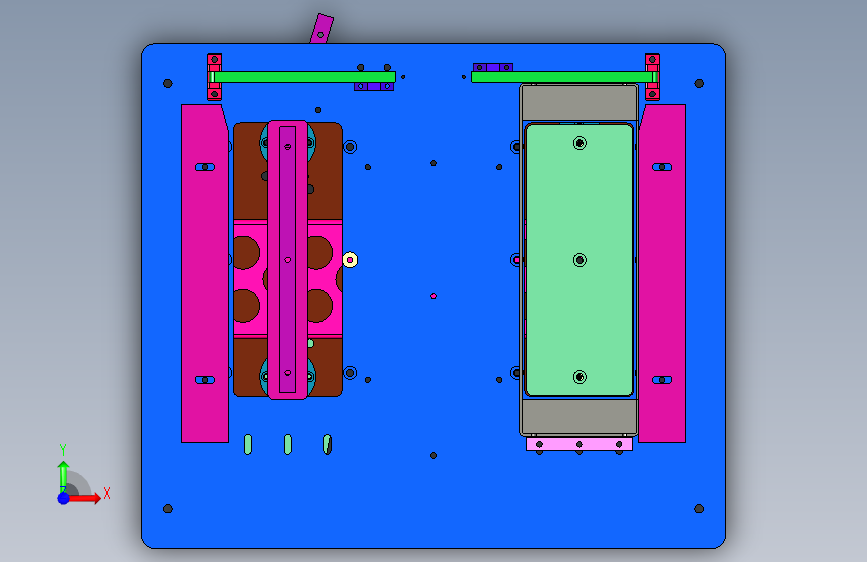Select the top-right red hinge bracket
867x562 pixels.
(x=652, y=77)
